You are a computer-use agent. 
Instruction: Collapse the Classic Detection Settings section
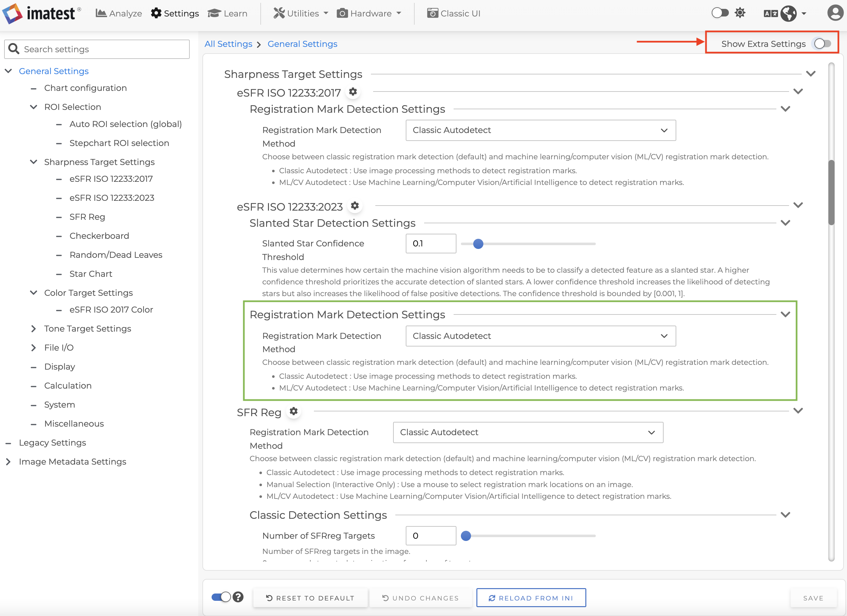tap(785, 515)
